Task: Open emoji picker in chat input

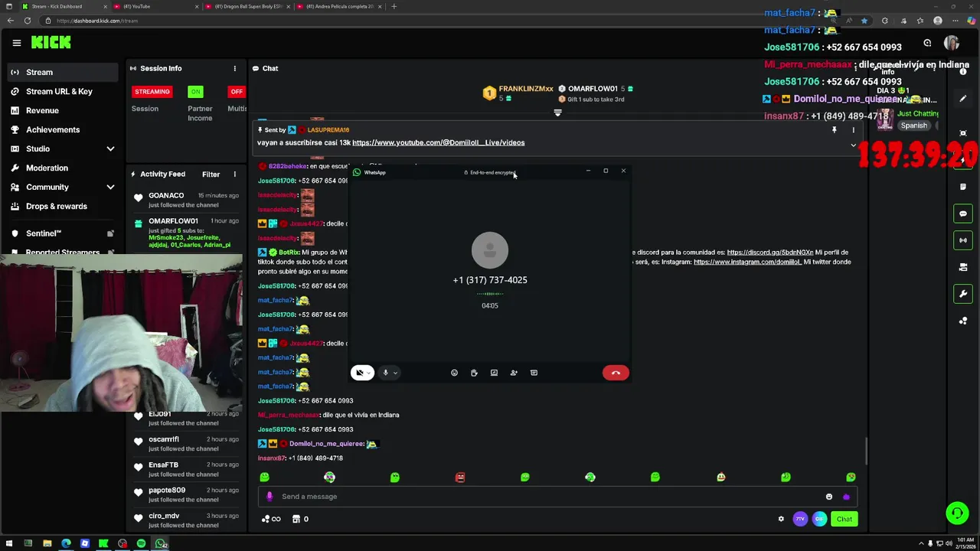Action: pyautogui.click(x=828, y=497)
